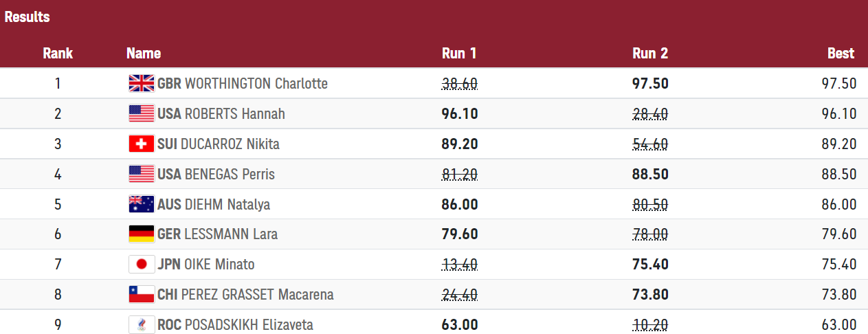Click the Chile flag icon

click(142, 295)
